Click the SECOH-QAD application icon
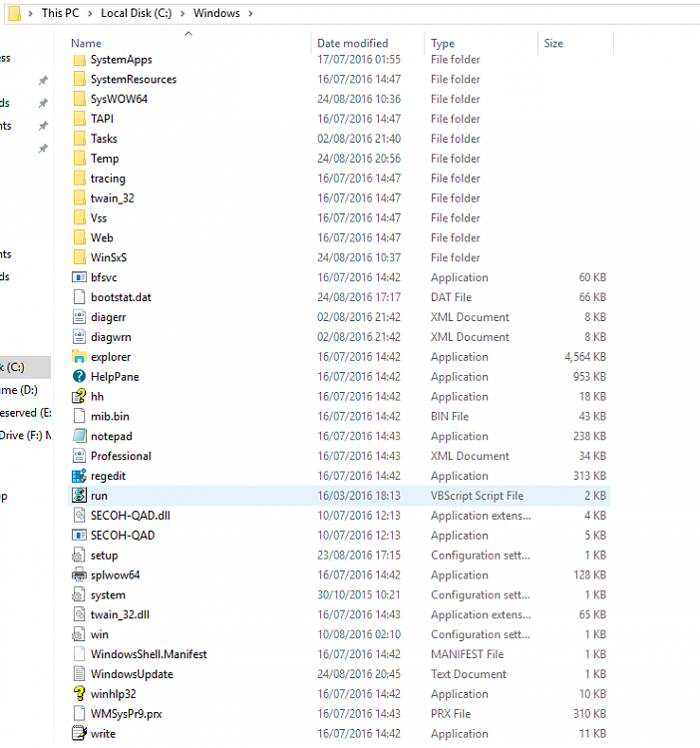The width and height of the screenshot is (700, 748). 79,536
